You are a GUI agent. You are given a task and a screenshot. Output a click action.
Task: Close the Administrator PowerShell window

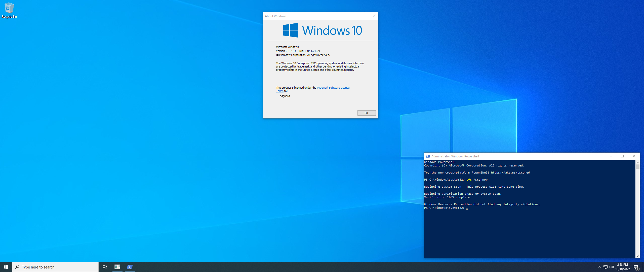coord(634,156)
